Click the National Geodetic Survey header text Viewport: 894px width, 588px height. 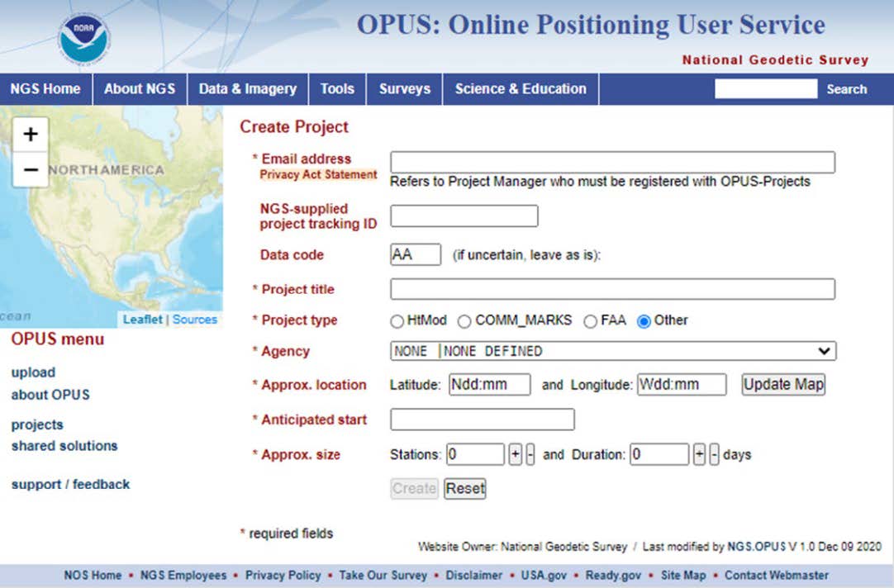coord(775,59)
